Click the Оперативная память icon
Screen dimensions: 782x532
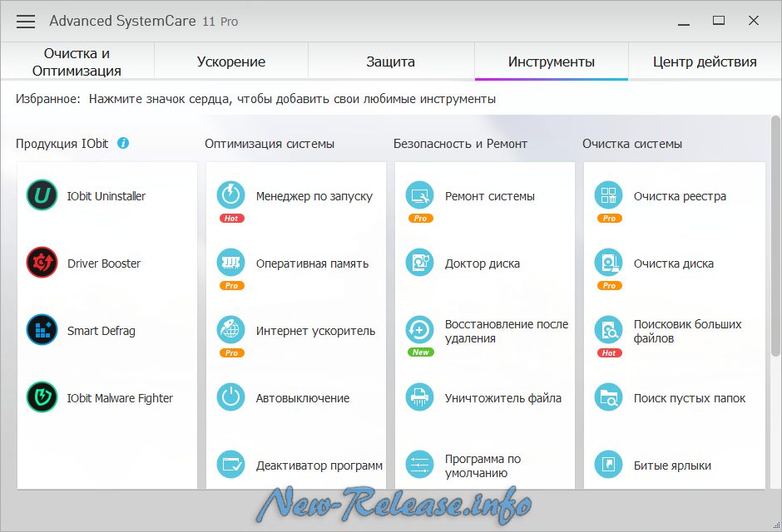click(231, 262)
